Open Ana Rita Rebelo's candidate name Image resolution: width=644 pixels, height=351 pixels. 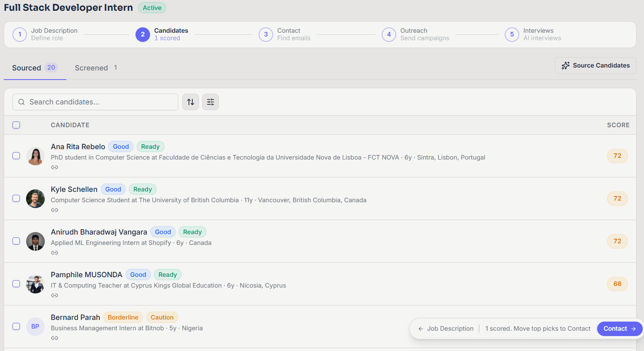click(x=78, y=147)
